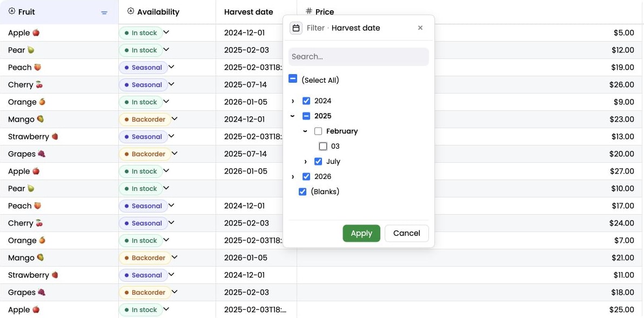Open availability dropdown for $7.00 Orange row

click(166, 240)
